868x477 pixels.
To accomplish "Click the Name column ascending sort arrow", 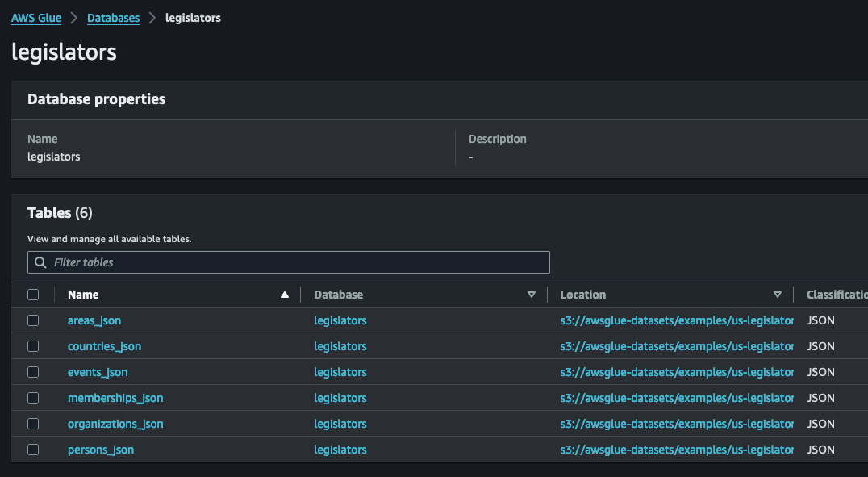I will pos(284,295).
